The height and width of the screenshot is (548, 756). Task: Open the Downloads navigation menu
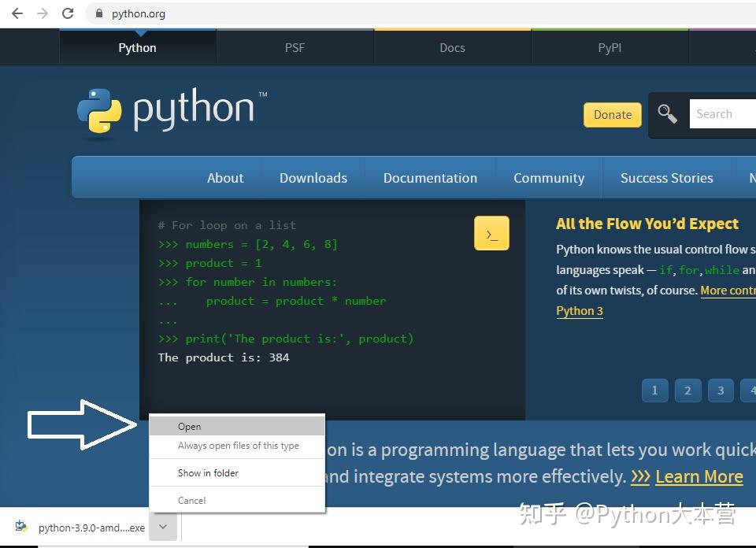tap(313, 178)
